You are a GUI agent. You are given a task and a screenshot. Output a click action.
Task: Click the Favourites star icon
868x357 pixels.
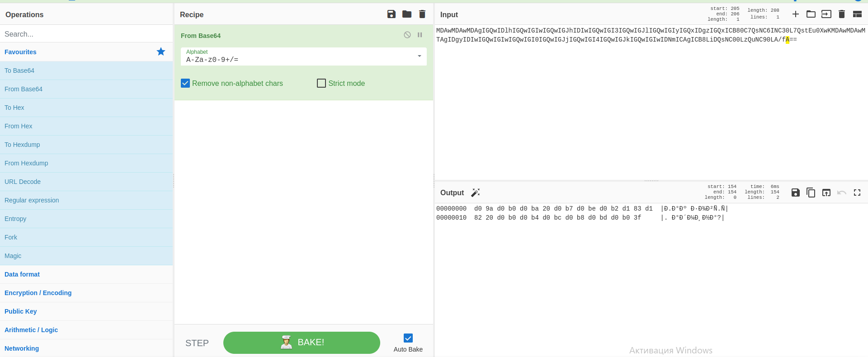pyautogui.click(x=161, y=52)
